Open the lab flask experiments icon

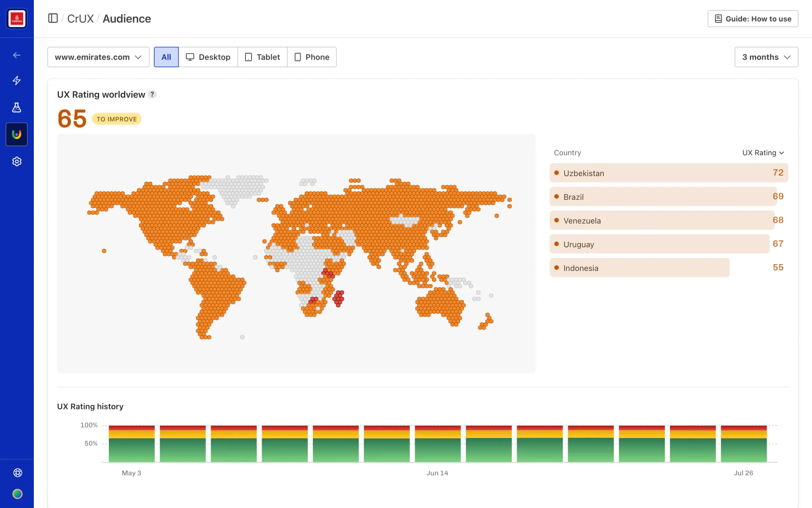tap(17, 107)
